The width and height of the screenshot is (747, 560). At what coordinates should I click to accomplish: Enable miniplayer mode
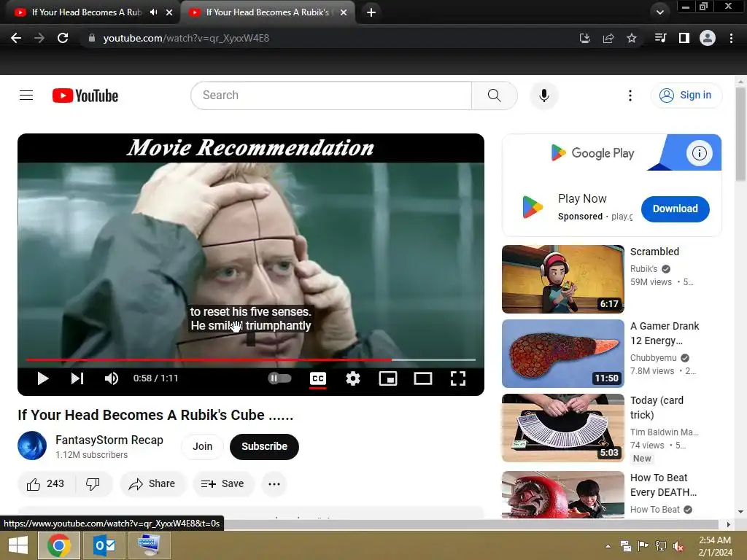388,378
